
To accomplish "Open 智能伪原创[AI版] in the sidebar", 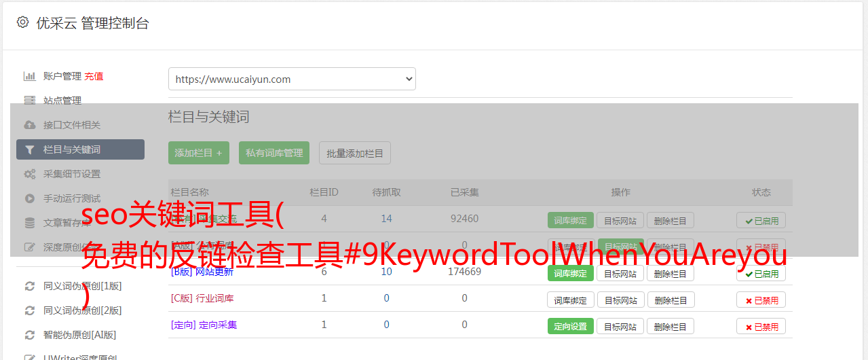I will click(x=80, y=335).
